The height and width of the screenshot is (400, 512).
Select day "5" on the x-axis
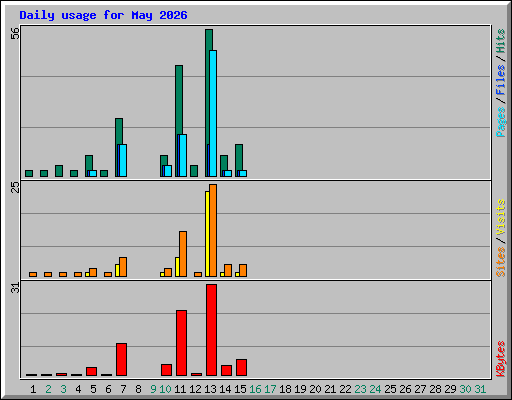[x=93, y=389]
